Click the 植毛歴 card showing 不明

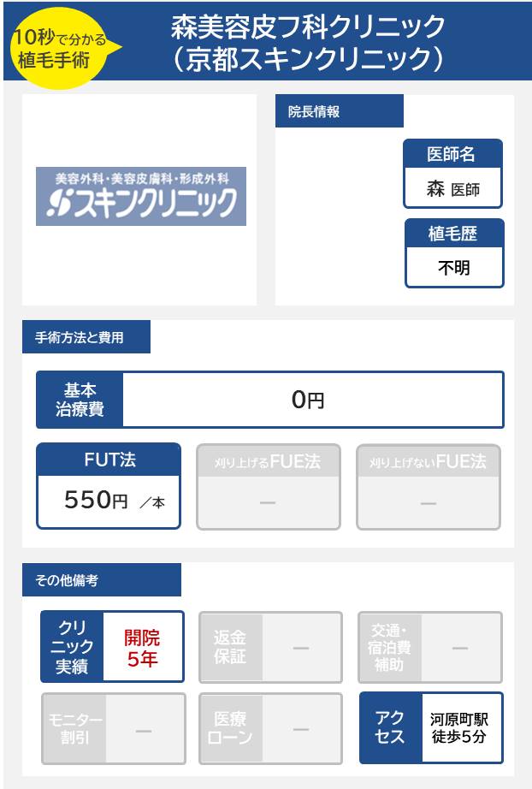[453, 253]
